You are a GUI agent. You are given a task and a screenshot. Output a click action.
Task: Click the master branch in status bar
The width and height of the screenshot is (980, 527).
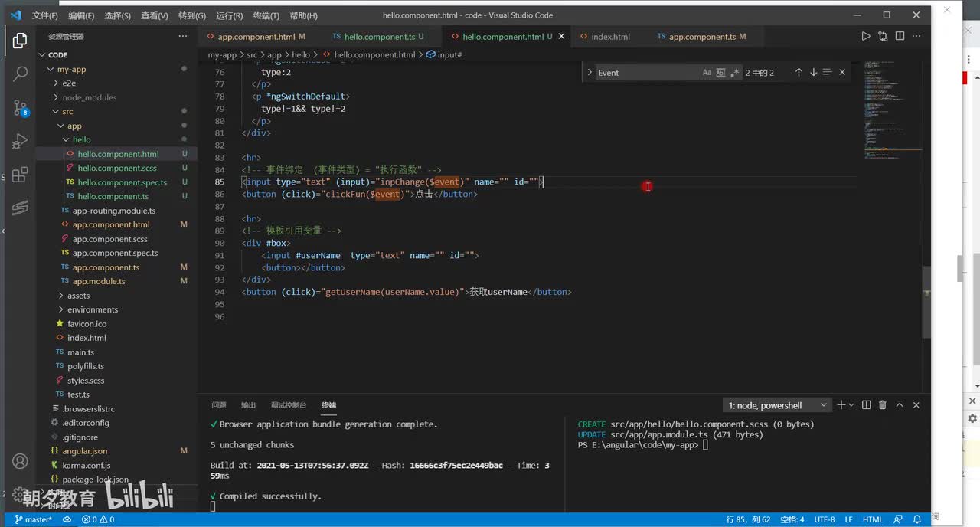click(x=34, y=519)
